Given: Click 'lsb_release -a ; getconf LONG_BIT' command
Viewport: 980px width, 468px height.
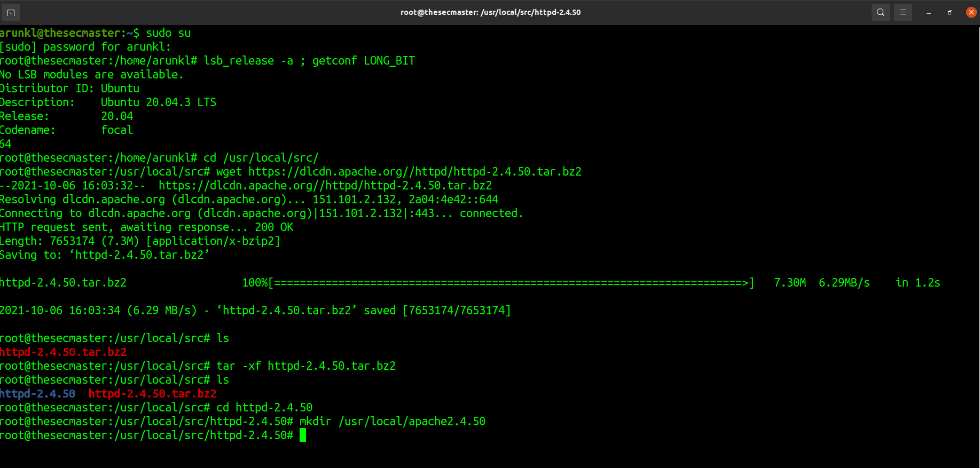Looking at the screenshot, I should pyautogui.click(x=309, y=61).
